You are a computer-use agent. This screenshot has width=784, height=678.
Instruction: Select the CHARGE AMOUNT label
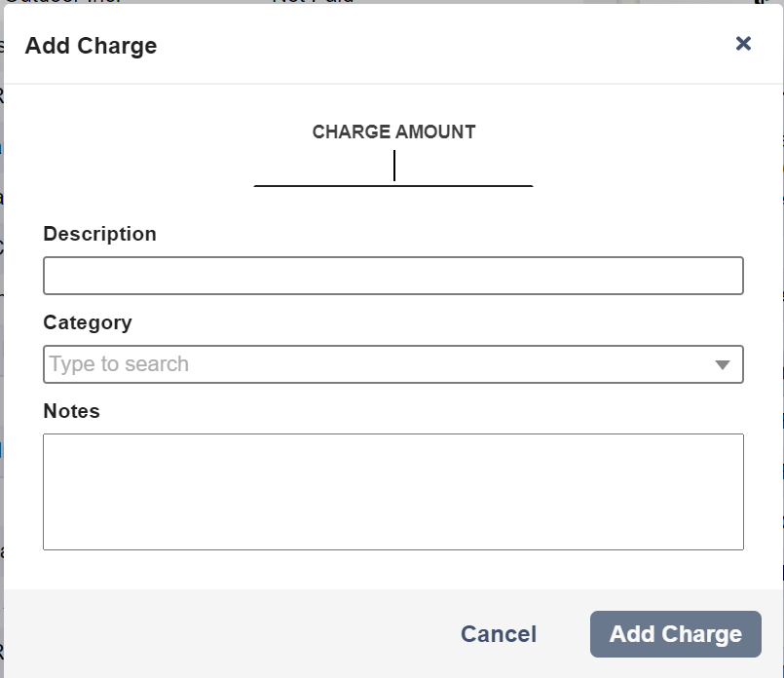pyautogui.click(x=394, y=132)
